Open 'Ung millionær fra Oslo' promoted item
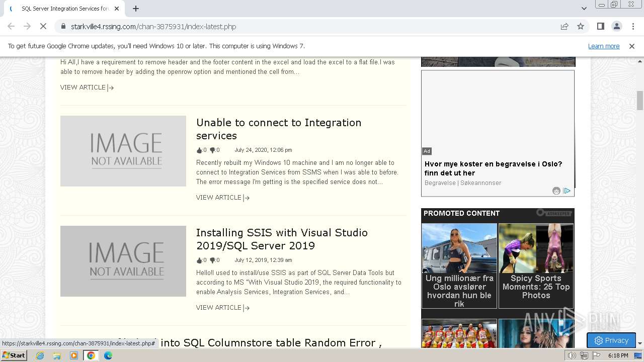 click(459, 265)
